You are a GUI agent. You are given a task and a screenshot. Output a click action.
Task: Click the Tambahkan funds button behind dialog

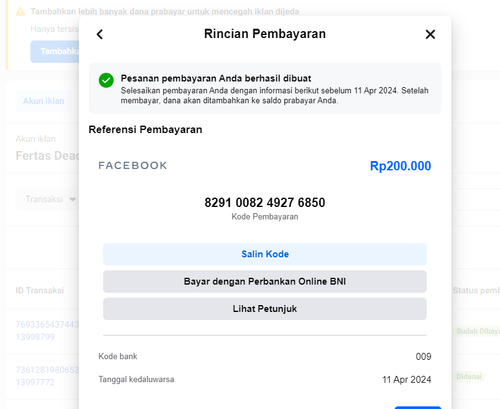(55, 51)
